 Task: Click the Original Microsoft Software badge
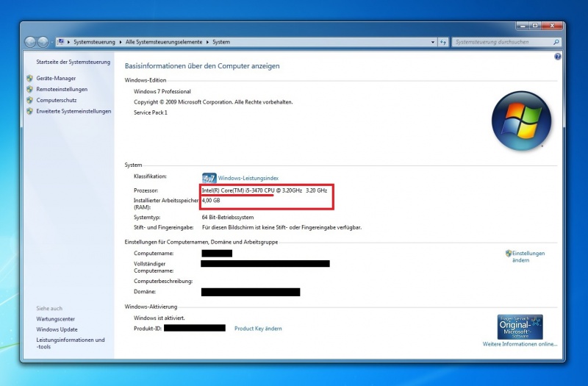click(520, 326)
